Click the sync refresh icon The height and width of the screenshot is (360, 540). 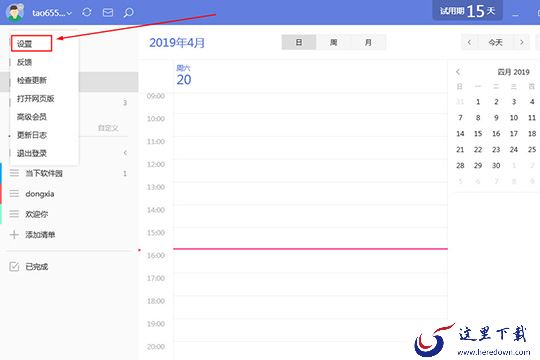click(x=87, y=12)
